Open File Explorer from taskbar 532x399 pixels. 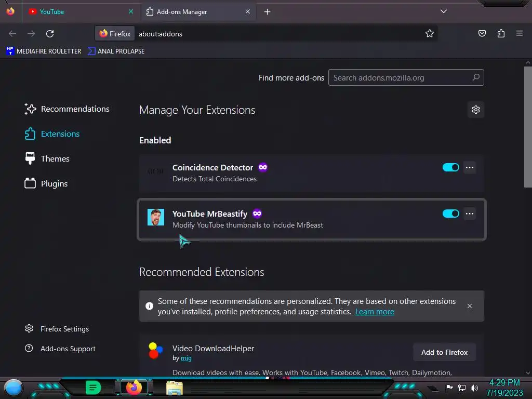[175, 388]
